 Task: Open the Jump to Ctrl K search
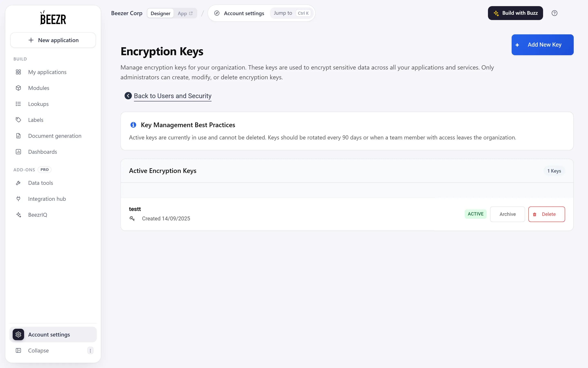[x=292, y=13]
